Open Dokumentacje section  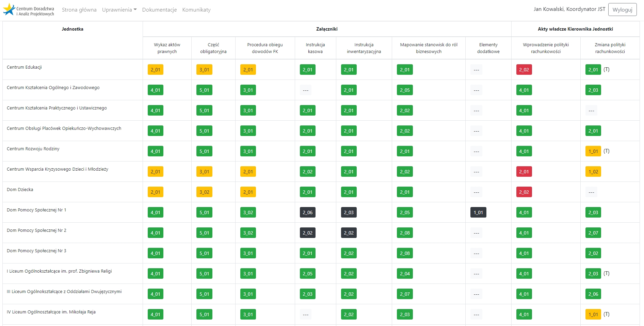pyautogui.click(x=159, y=10)
